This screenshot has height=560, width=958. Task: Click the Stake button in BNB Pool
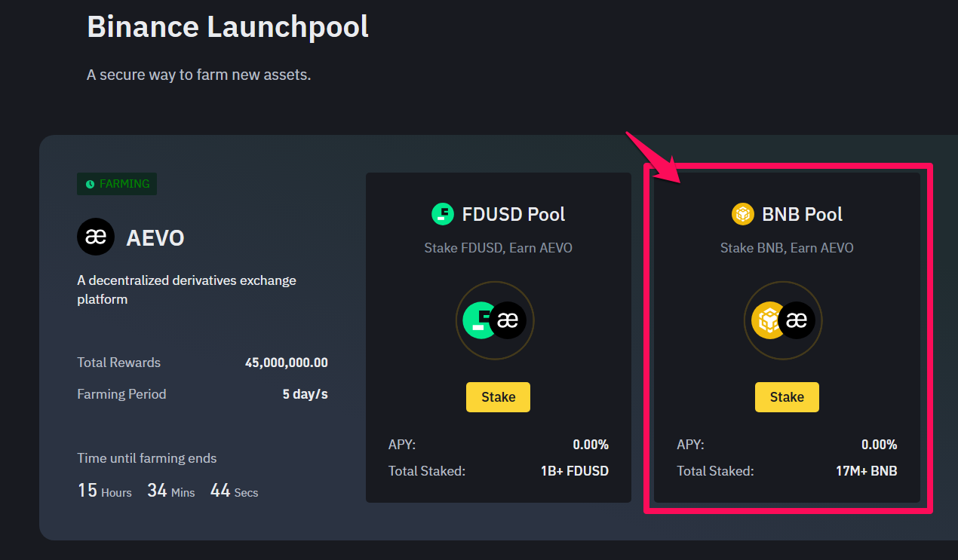click(x=787, y=397)
